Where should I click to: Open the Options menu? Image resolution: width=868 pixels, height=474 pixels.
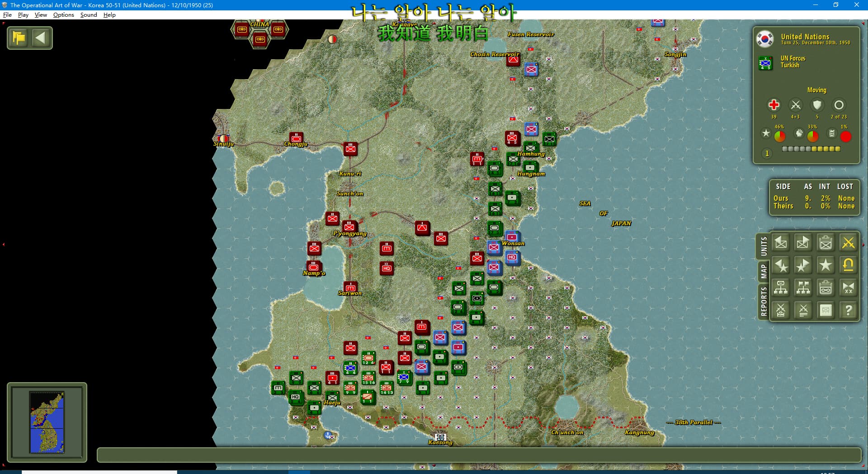click(63, 15)
